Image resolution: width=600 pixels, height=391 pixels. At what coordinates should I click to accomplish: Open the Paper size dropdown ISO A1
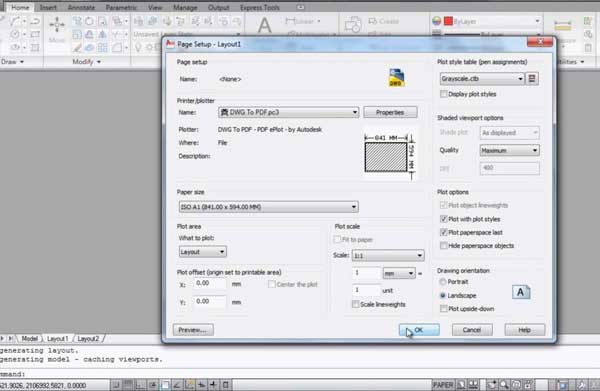269,207
